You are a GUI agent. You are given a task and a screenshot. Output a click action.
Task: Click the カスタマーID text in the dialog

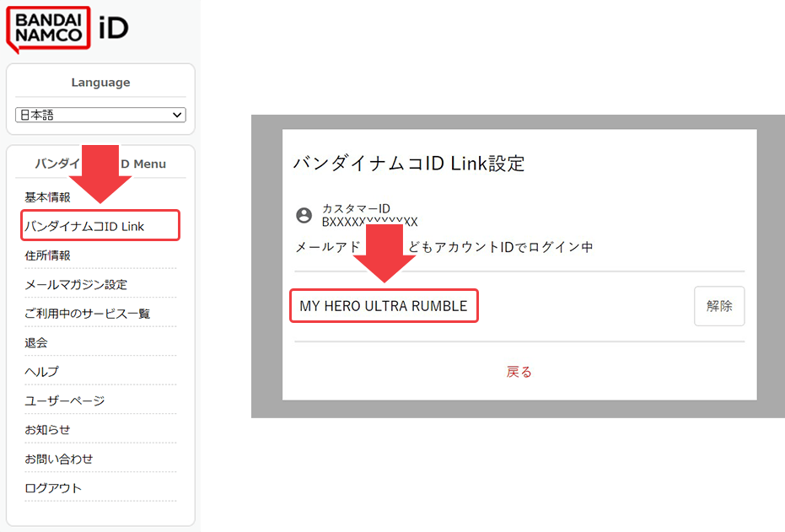[356, 208]
